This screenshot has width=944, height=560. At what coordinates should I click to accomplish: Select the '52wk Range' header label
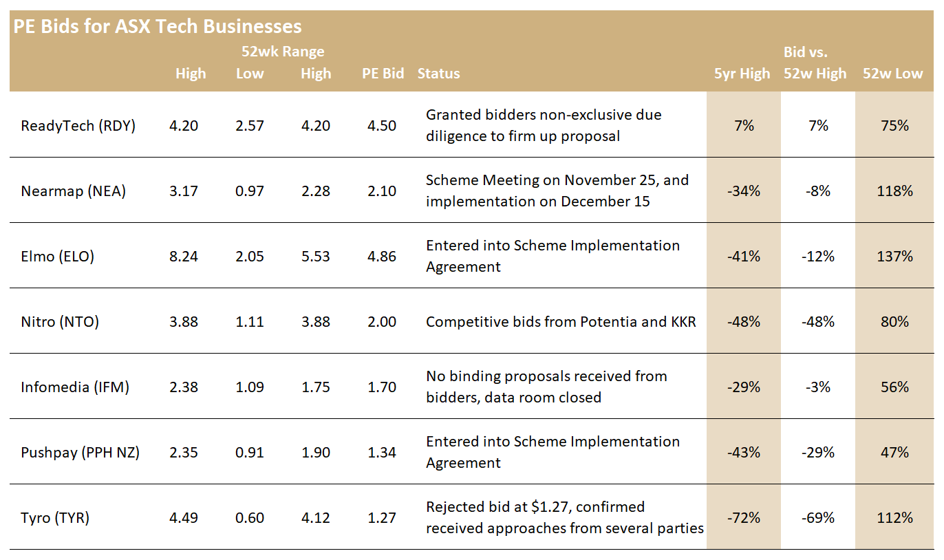(x=283, y=52)
